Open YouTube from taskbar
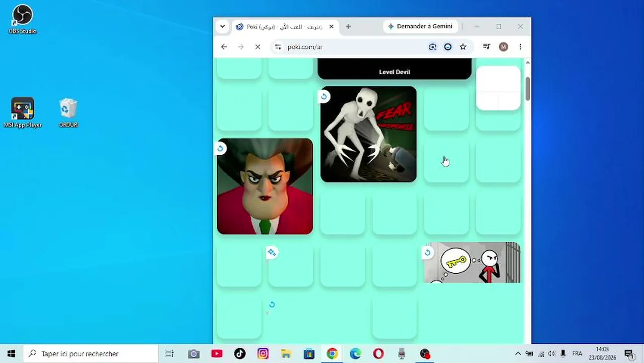 click(x=217, y=353)
